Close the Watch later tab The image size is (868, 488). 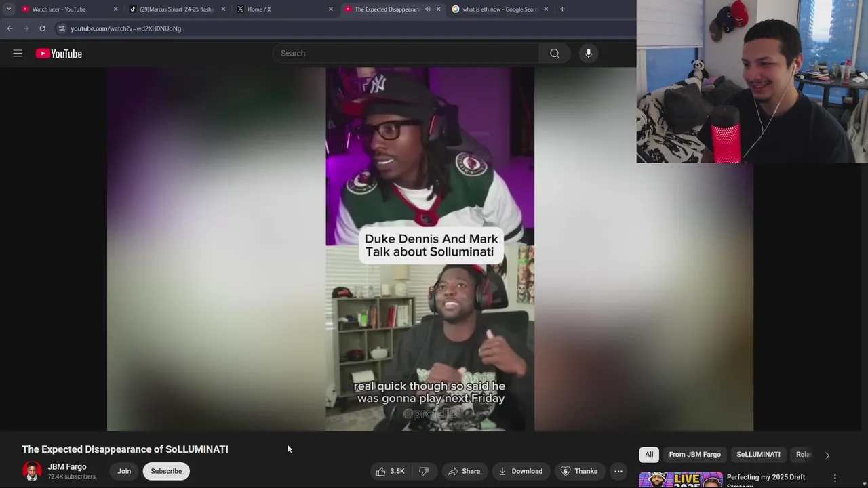[115, 9]
